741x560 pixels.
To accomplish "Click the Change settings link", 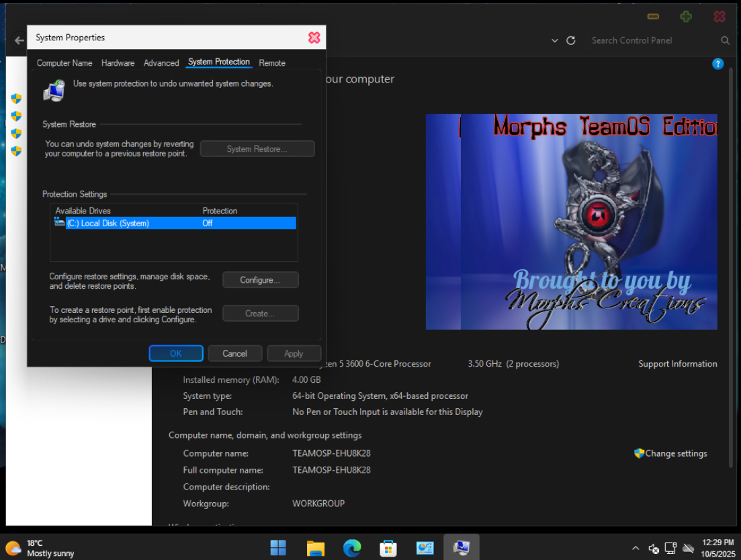I will click(x=676, y=453).
